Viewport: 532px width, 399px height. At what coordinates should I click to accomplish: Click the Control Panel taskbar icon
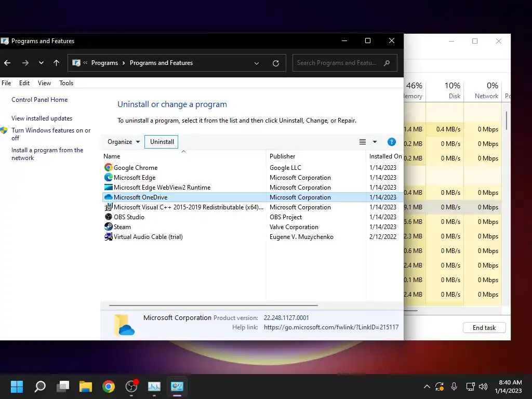click(x=177, y=387)
